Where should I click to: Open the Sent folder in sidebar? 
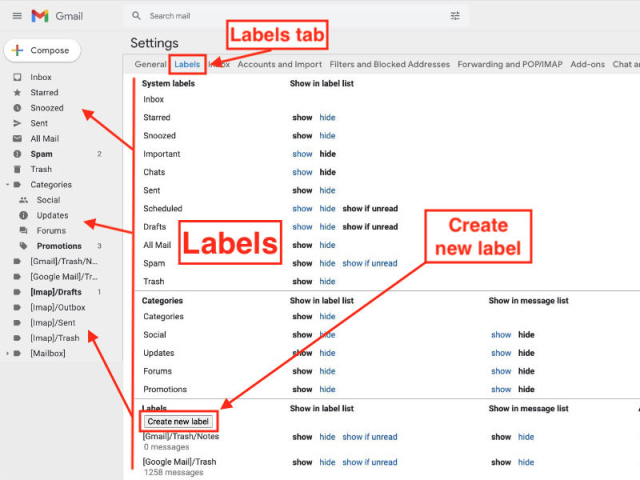tap(39, 123)
